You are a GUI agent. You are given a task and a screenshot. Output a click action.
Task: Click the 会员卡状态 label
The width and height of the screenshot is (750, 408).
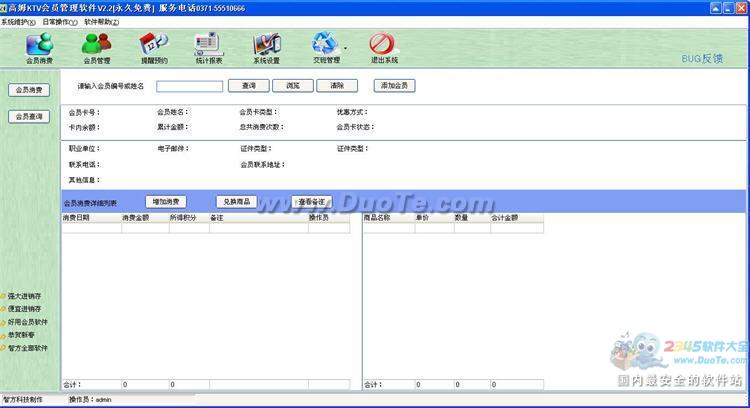pyautogui.click(x=355, y=127)
